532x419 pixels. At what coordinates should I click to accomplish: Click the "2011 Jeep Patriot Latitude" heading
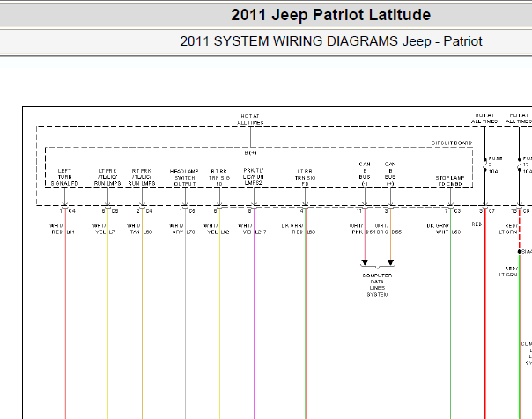point(330,15)
